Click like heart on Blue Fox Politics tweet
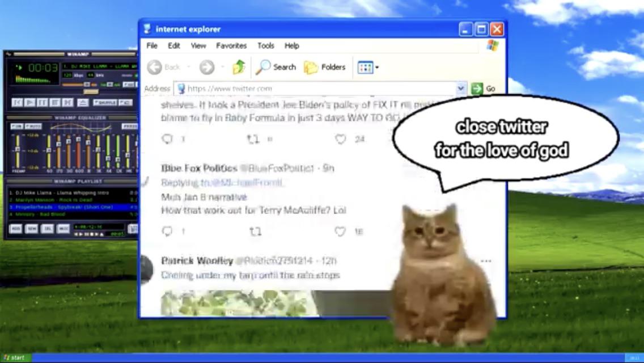The width and height of the screenshot is (644, 363). (340, 231)
